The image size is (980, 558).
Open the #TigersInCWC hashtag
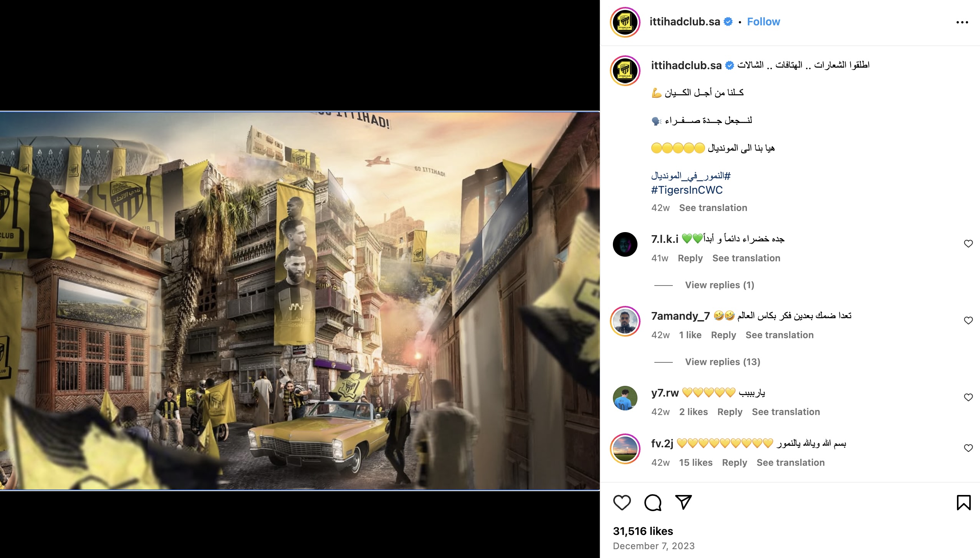[x=687, y=190]
